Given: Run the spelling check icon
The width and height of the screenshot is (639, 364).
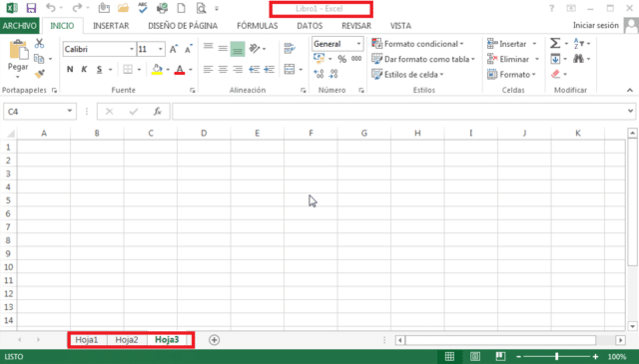Looking at the screenshot, I should (143, 8).
